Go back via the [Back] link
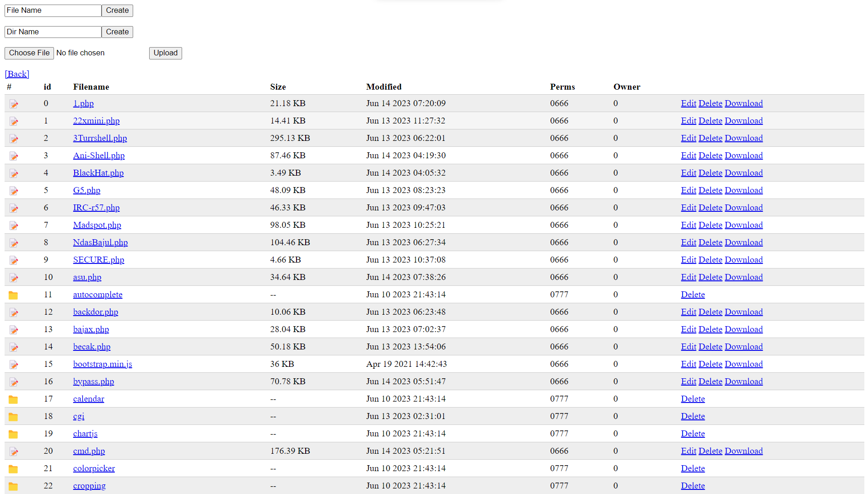Image resolution: width=868 pixels, height=494 pixels. (x=17, y=74)
